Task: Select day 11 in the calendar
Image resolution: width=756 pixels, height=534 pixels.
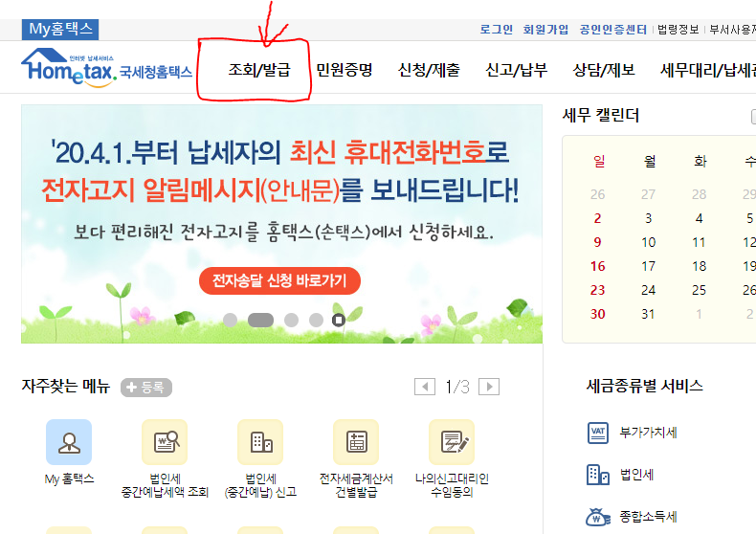Action: (700, 242)
